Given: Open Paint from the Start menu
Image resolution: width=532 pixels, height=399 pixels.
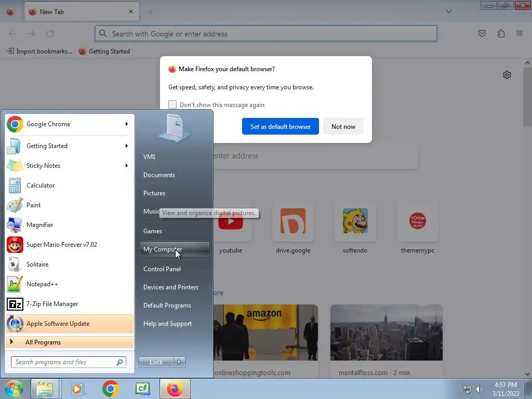Looking at the screenshot, I should [70, 205].
